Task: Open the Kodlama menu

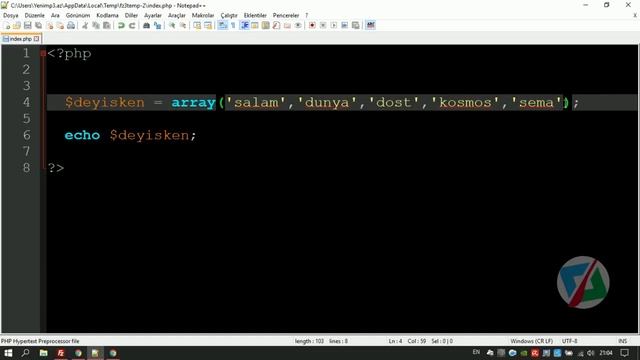Action: pos(107,15)
